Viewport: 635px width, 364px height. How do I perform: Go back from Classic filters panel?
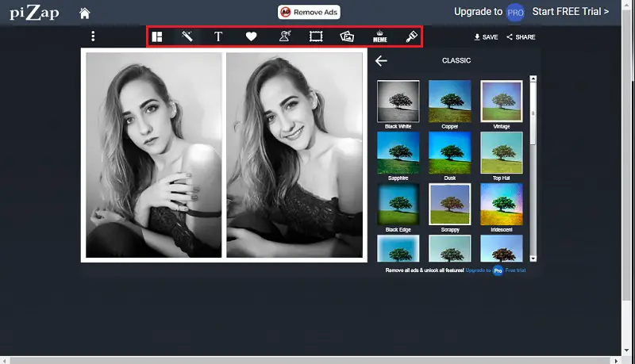tap(381, 60)
